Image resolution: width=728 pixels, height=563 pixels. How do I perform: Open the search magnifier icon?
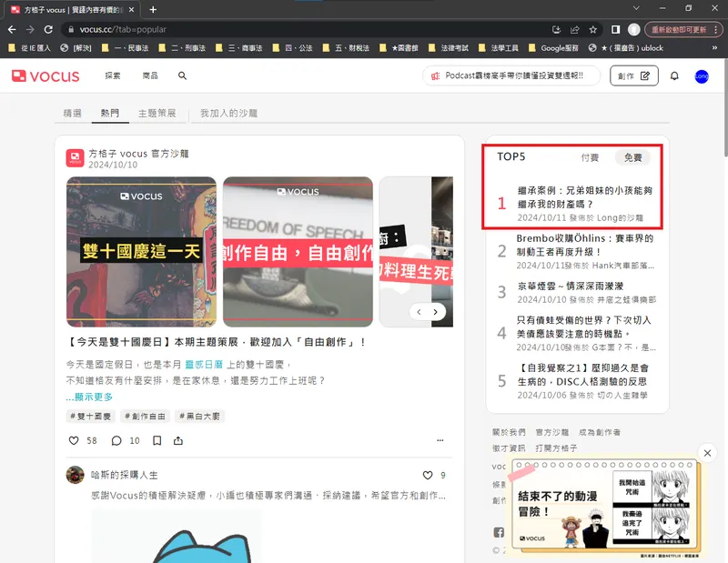pyautogui.click(x=182, y=76)
